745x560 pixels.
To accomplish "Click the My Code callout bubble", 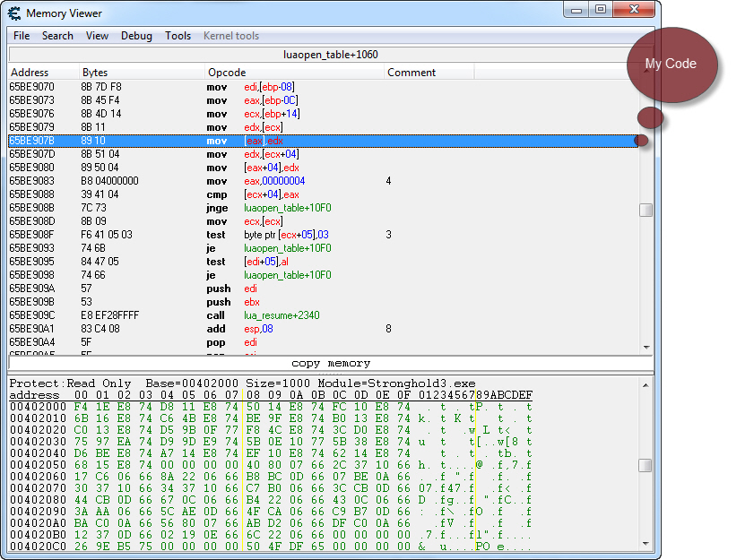I will pyautogui.click(x=671, y=64).
